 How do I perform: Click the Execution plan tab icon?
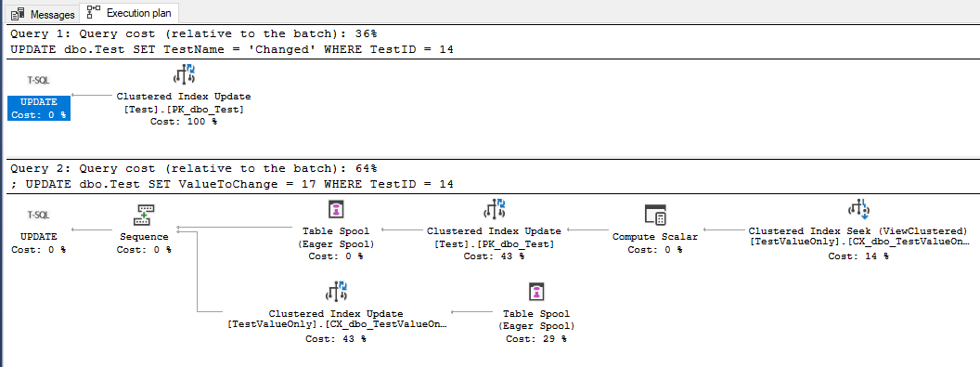(x=94, y=12)
